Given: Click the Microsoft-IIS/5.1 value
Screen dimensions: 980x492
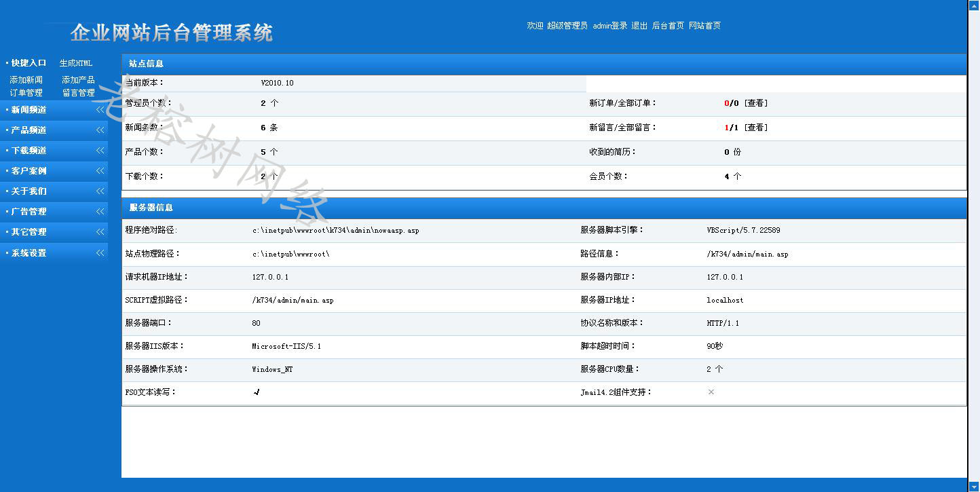Looking at the screenshot, I should 286,346.
